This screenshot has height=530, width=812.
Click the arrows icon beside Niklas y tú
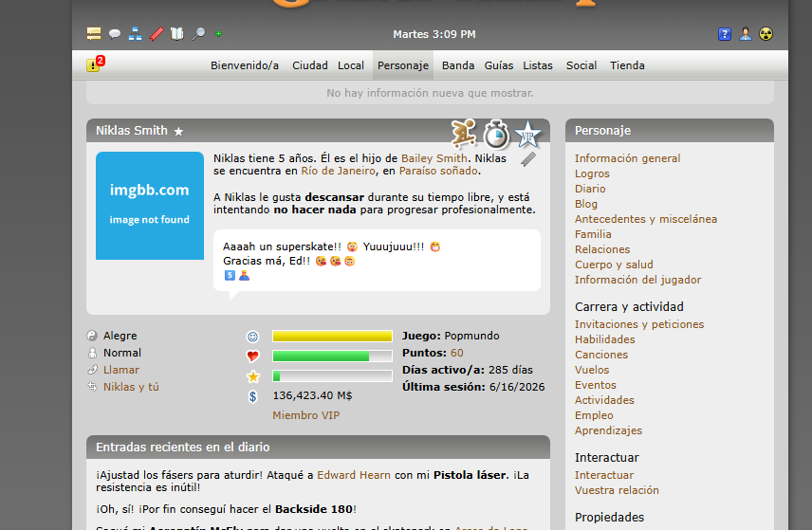pyautogui.click(x=92, y=387)
